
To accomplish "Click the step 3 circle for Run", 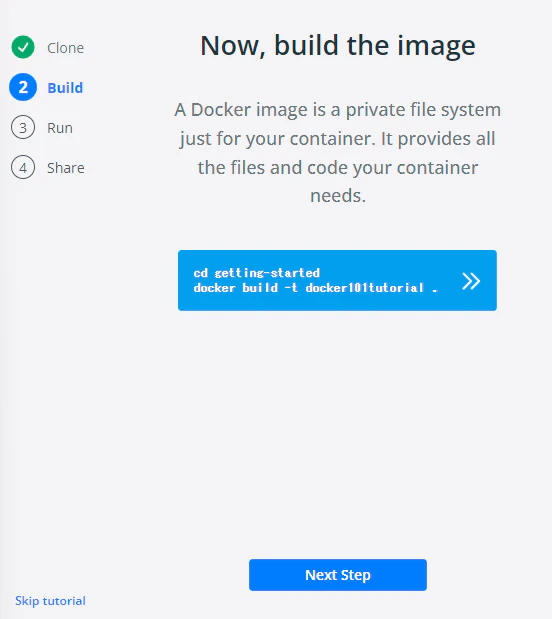I will click(23, 128).
